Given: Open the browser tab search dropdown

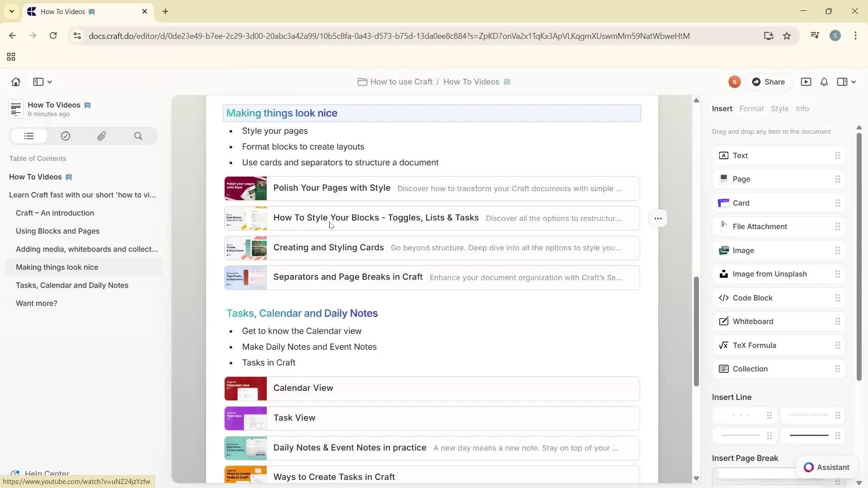Looking at the screenshot, I should (11, 11).
